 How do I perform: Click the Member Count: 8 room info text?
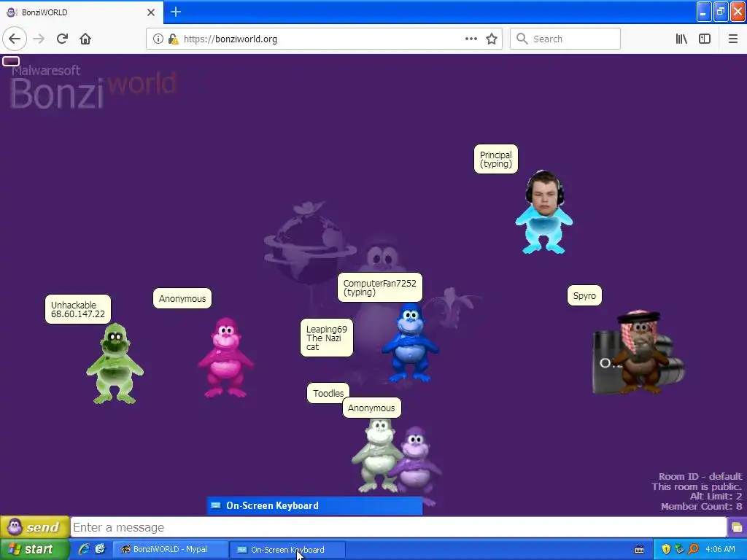[701, 506]
